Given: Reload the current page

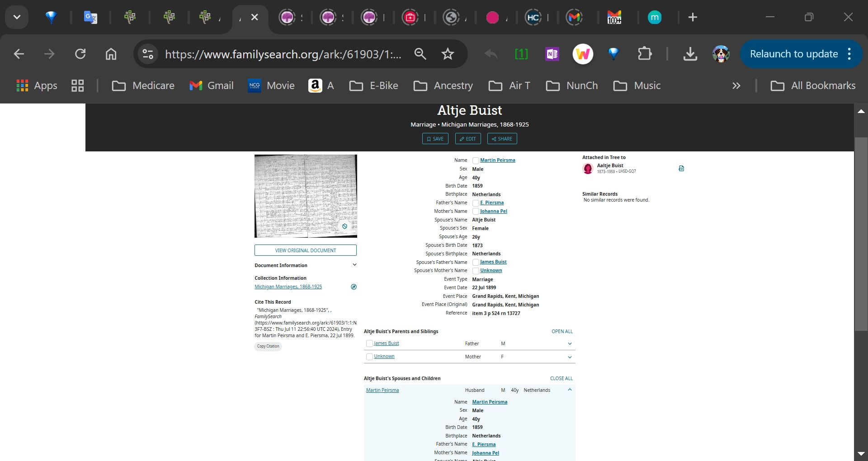Looking at the screenshot, I should (x=80, y=54).
